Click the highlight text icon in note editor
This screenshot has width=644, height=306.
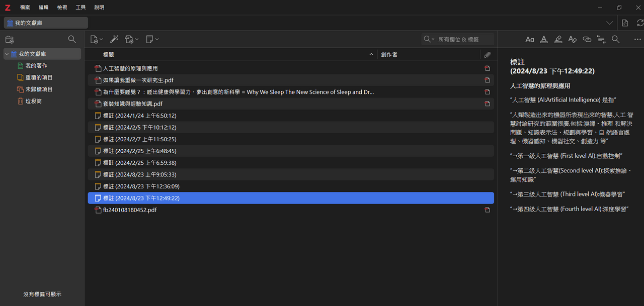click(558, 39)
